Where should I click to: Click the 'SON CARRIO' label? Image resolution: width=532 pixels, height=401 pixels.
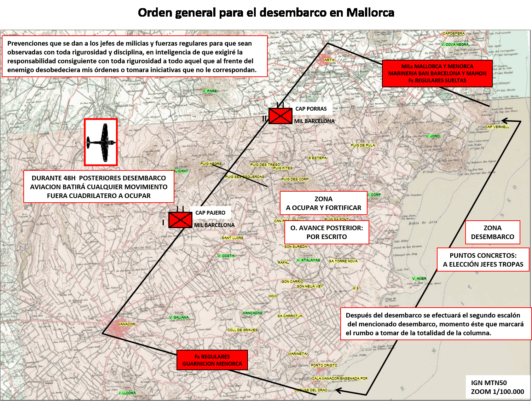tap(293, 281)
